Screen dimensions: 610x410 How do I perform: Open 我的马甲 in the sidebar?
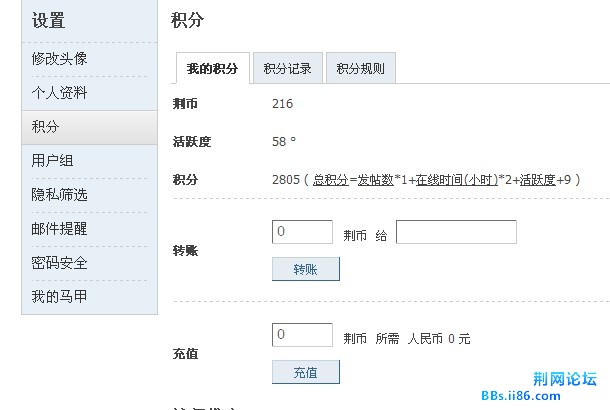[59, 297]
